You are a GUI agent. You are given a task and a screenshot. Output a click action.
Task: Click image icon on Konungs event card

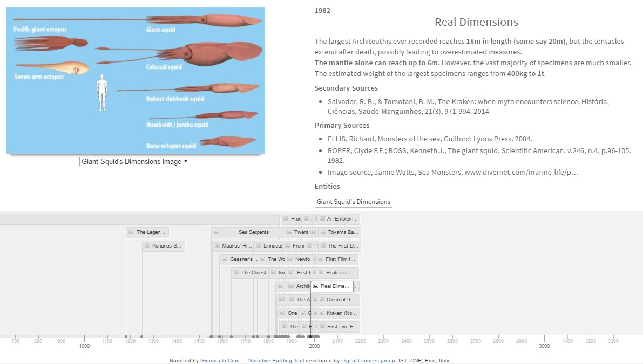pyautogui.click(x=146, y=246)
